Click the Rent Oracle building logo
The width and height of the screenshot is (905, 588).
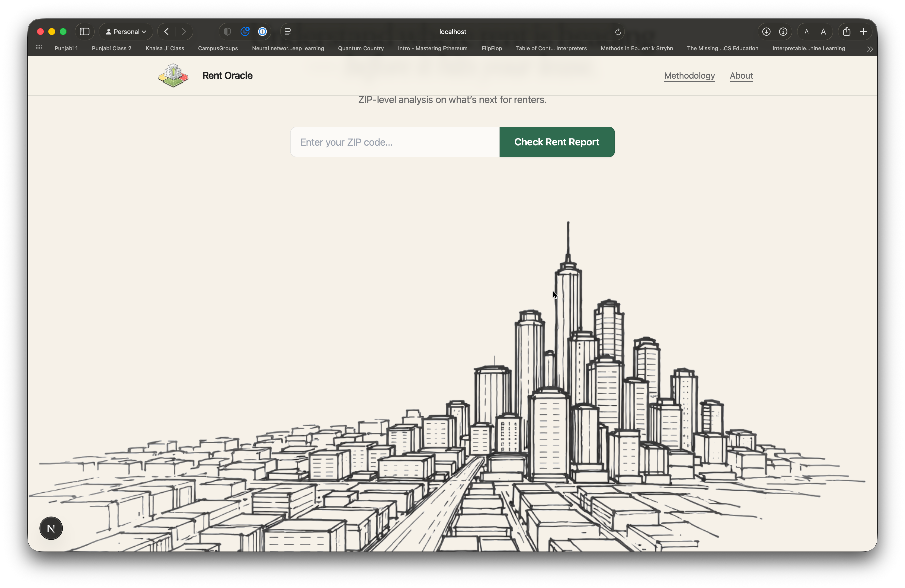(174, 76)
